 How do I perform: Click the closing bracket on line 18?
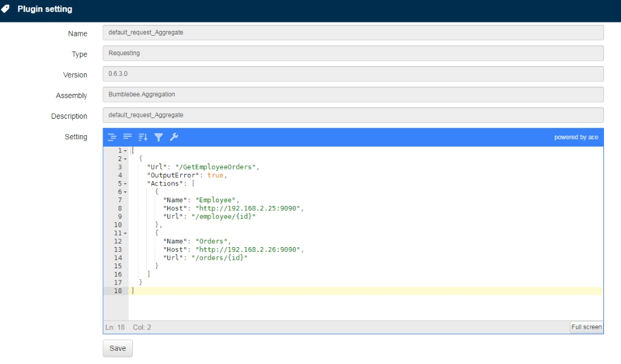click(133, 291)
